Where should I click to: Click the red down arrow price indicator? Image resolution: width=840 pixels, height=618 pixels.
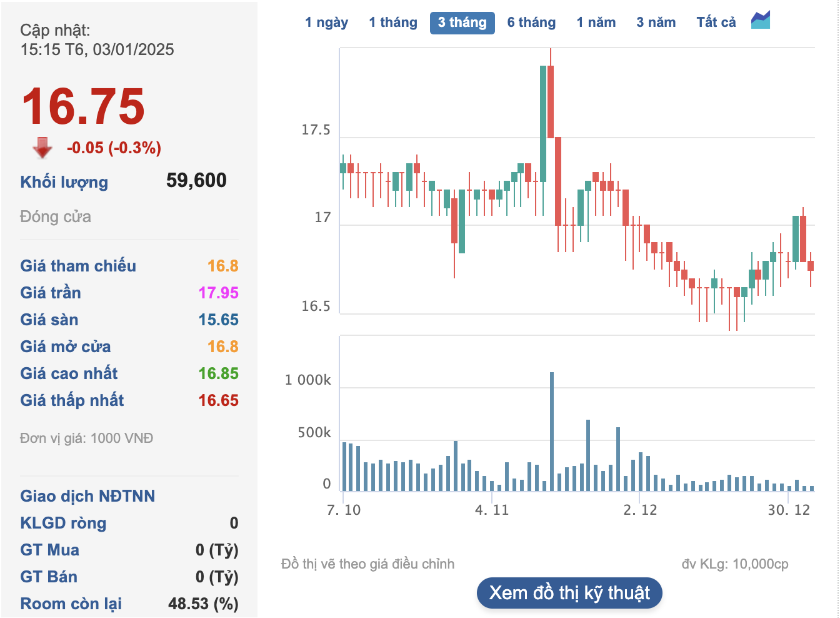42,148
